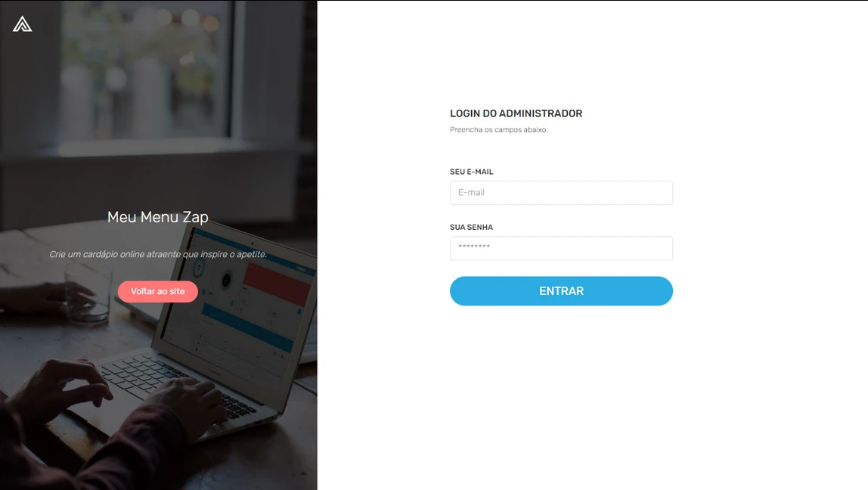Viewport: 868px width, 490px height.
Task: Click the Voltar ao site button
Action: point(158,291)
